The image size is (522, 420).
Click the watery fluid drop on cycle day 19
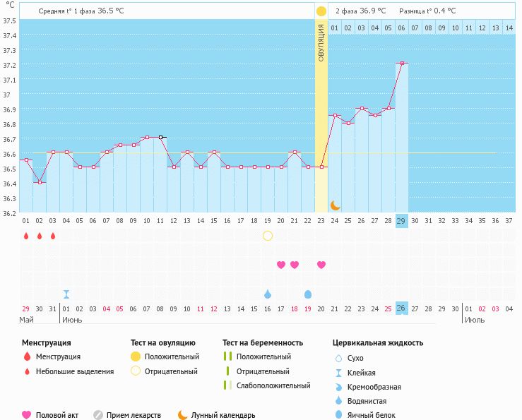click(268, 294)
